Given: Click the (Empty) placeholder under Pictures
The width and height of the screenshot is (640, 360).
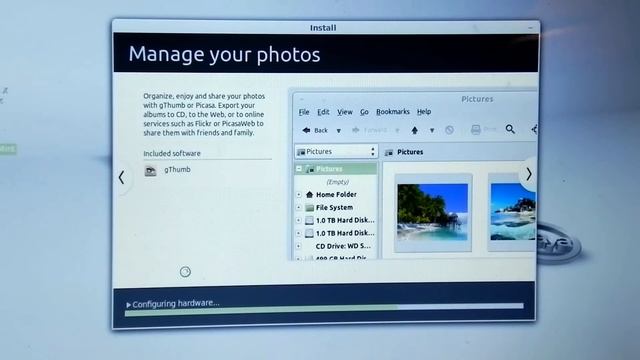Looking at the screenshot, I should [x=338, y=182].
